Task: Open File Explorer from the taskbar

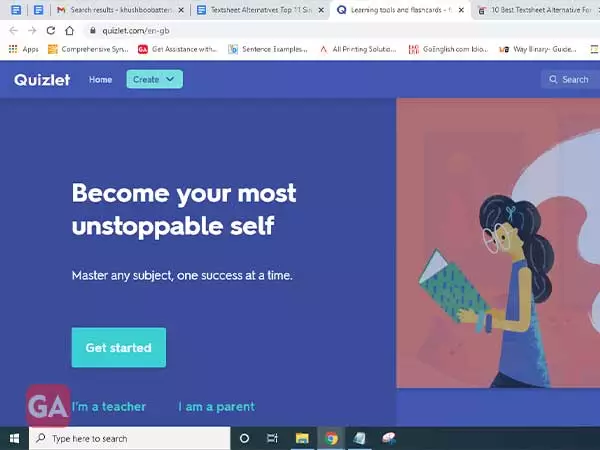Action: coord(302,438)
